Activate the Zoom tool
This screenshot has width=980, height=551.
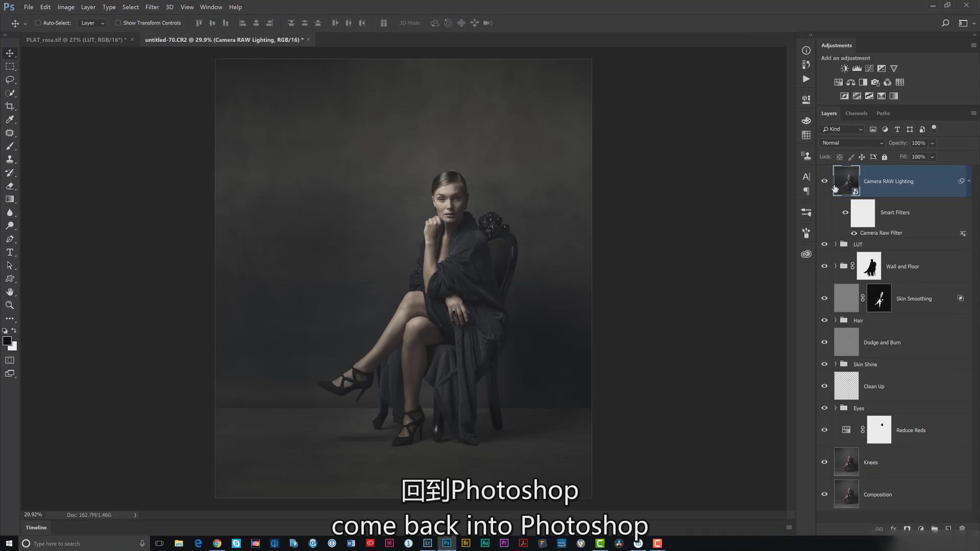(10, 305)
